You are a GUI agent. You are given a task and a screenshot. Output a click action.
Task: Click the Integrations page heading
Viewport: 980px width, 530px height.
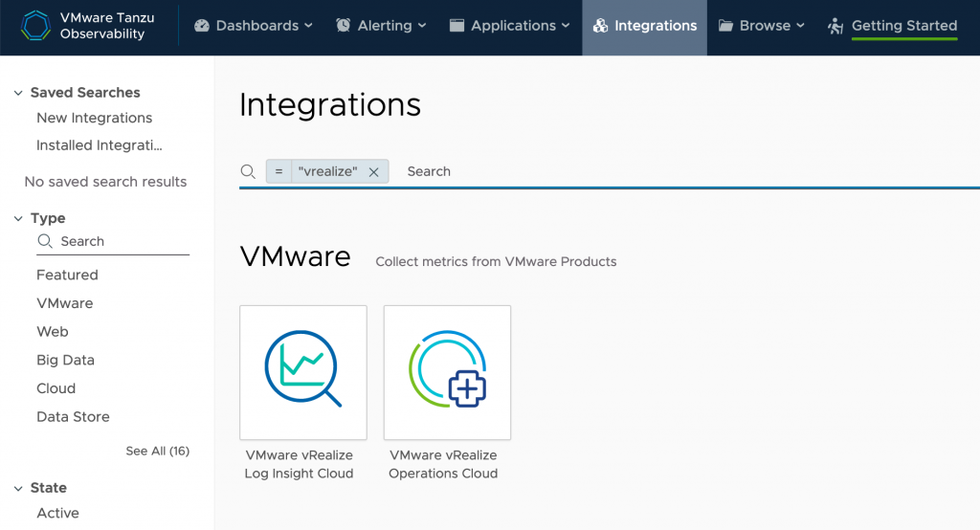coord(330,105)
